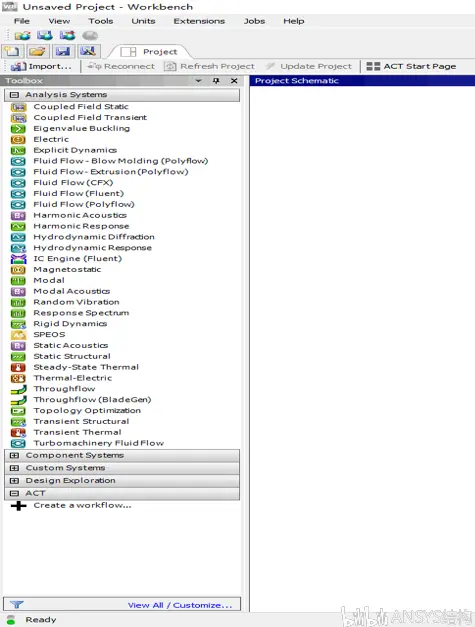The height and width of the screenshot is (627, 475).
Task: Click the Static Structural icon
Action: pos(18,356)
